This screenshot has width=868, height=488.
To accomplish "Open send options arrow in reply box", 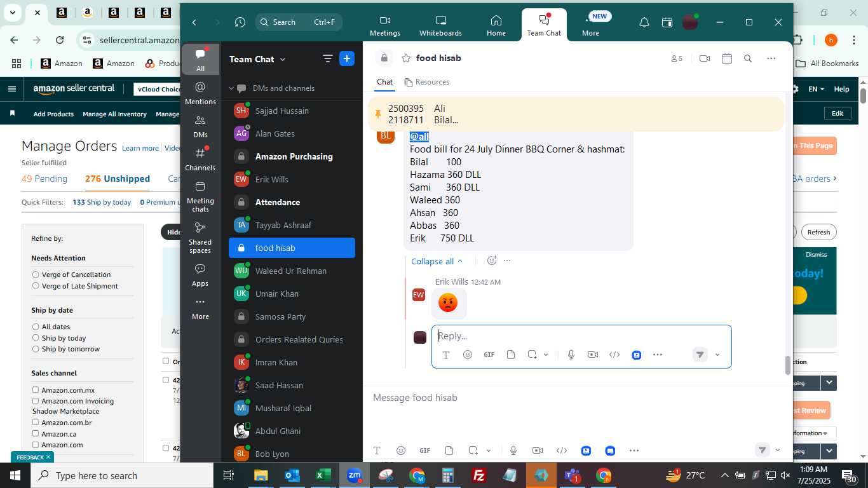I will (x=717, y=355).
